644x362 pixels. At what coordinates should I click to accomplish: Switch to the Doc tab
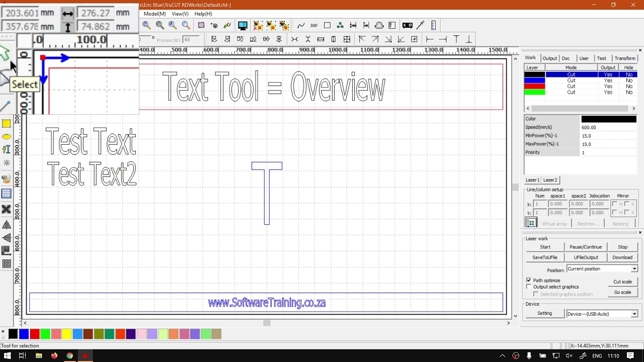point(566,58)
